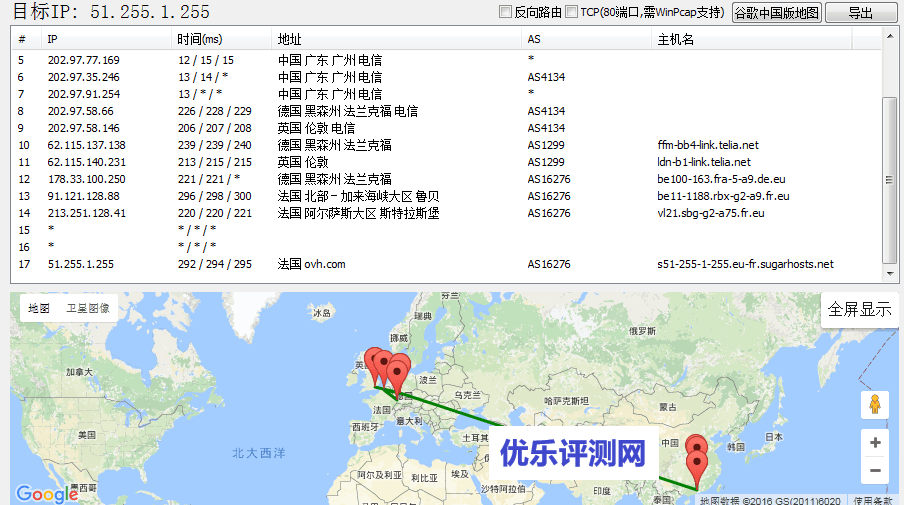The width and height of the screenshot is (904, 505).
Task: Toggle the TCP (80端口) checkbox
Action: (x=571, y=12)
